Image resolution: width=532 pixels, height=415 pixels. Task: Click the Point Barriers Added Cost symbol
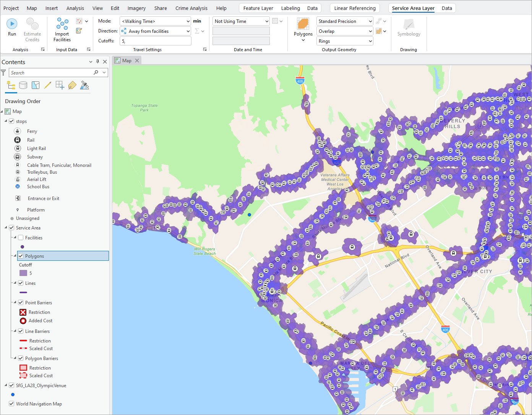pyautogui.click(x=23, y=321)
